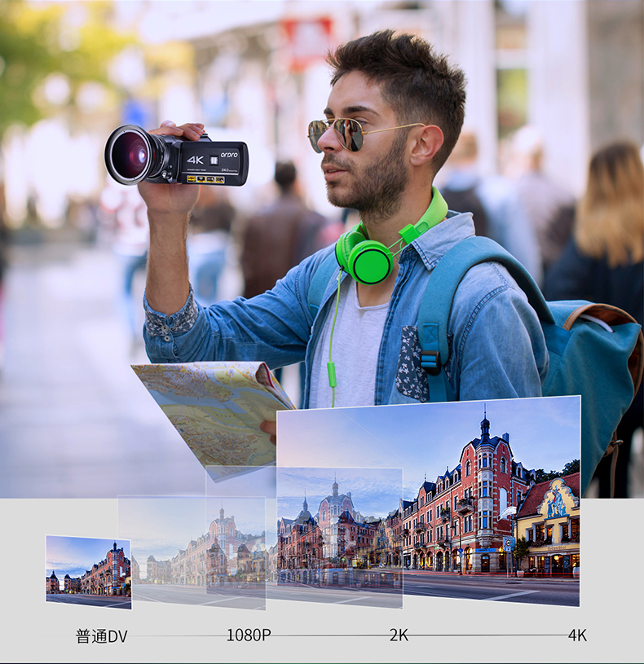Image resolution: width=644 pixels, height=664 pixels.
Task: Click the green headphone cable remote
Action: 332,375
